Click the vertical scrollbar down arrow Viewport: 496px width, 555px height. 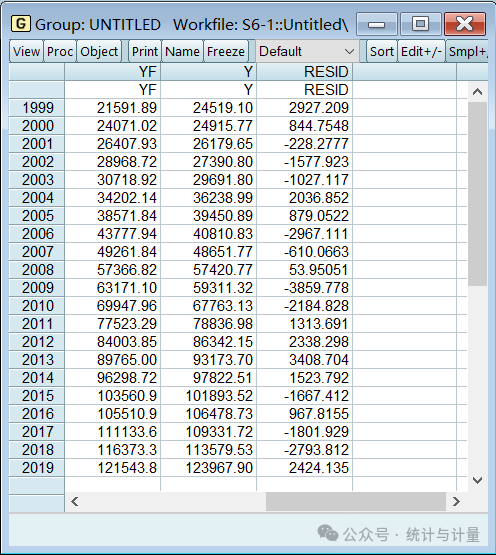[x=477, y=480]
